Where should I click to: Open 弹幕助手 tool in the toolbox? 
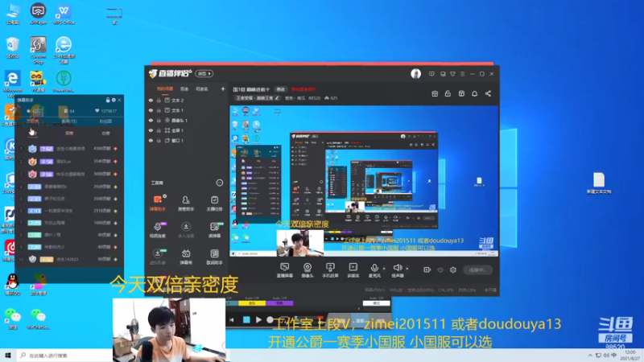tap(157, 203)
